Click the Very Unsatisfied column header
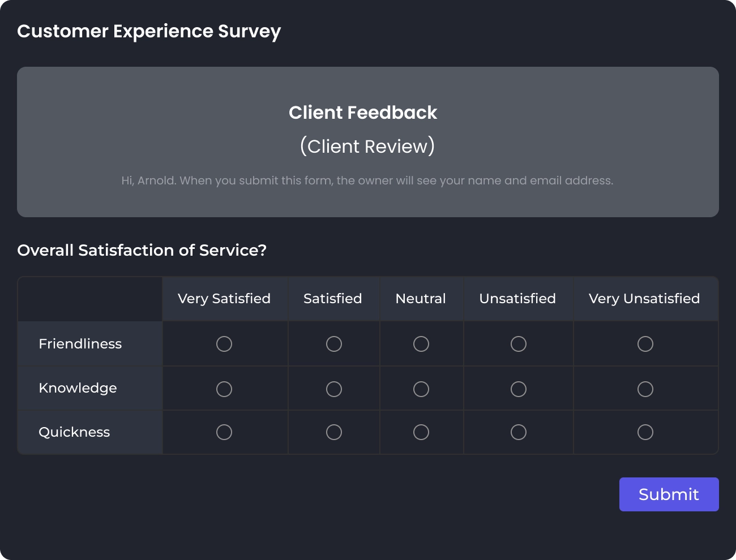736x560 pixels. point(644,299)
